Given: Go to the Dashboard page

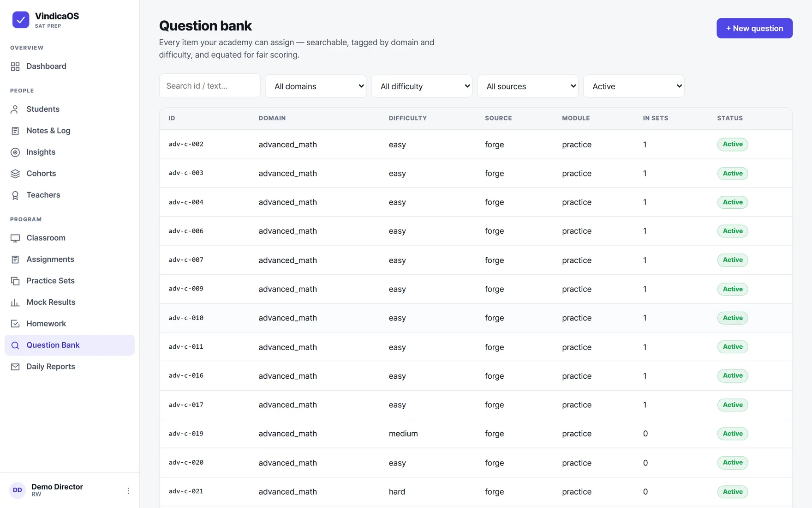Looking at the screenshot, I should pos(70,67).
